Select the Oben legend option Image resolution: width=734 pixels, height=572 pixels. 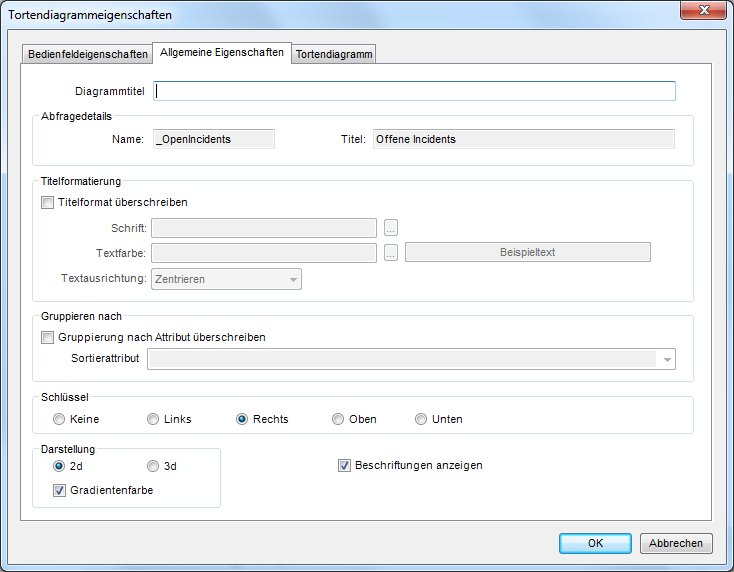(x=338, y=419)
